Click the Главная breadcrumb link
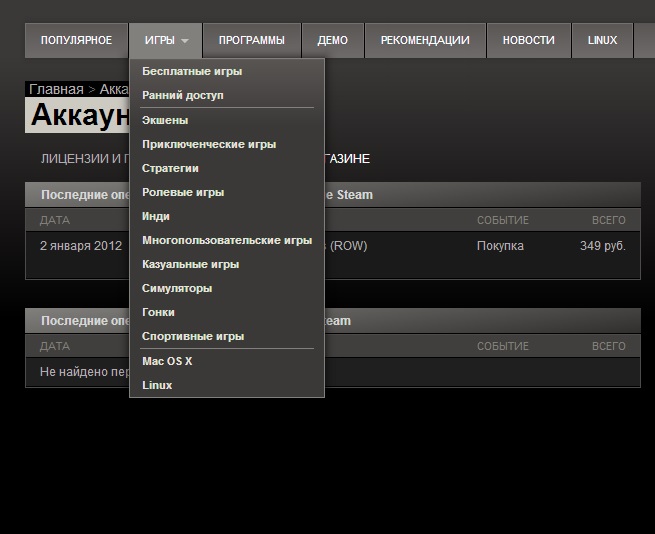This screenshot has height=534, width=655. tap(56, 89)
